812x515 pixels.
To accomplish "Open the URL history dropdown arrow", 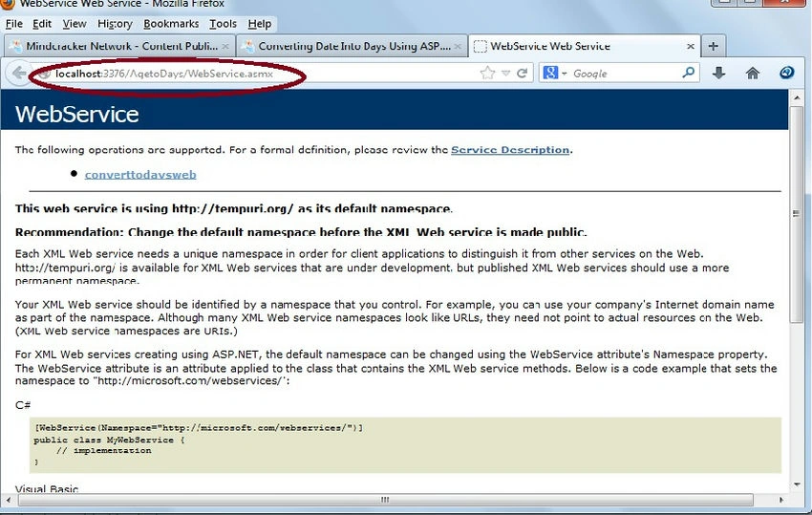I will click(506, 73).
